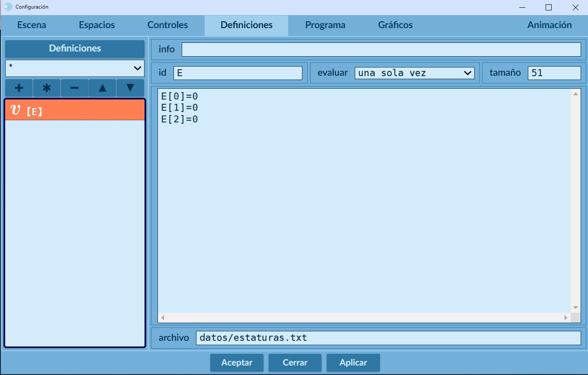Viewport: 588px width, 375px height.
Task: Focus the info text field
Action: [x=381, y=49]
